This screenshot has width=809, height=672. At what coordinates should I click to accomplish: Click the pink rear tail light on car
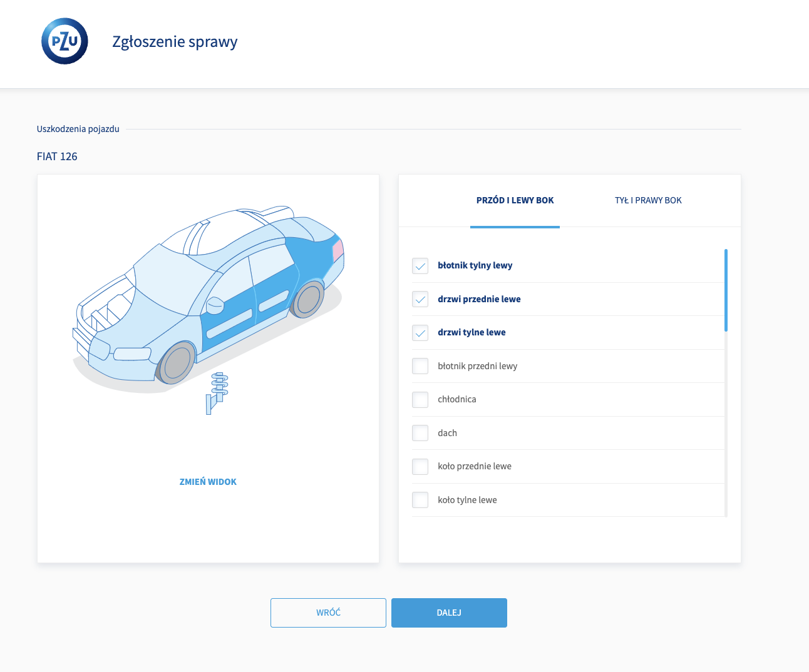coord(338,250)
